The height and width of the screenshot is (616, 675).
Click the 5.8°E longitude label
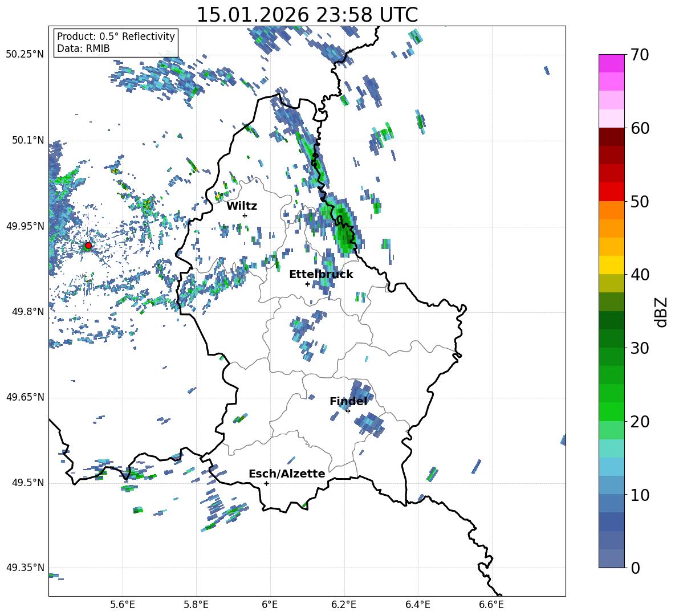coord(196,605)
